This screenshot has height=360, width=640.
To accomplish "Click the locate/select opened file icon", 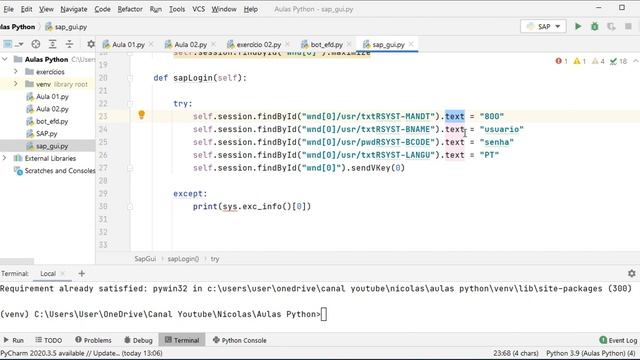I will 36,44.
